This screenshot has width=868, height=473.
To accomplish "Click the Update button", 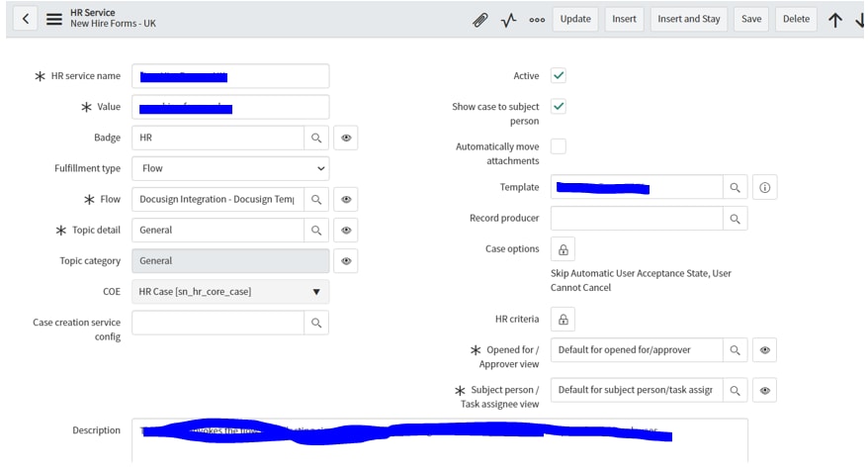I will [x=575, y=20].
